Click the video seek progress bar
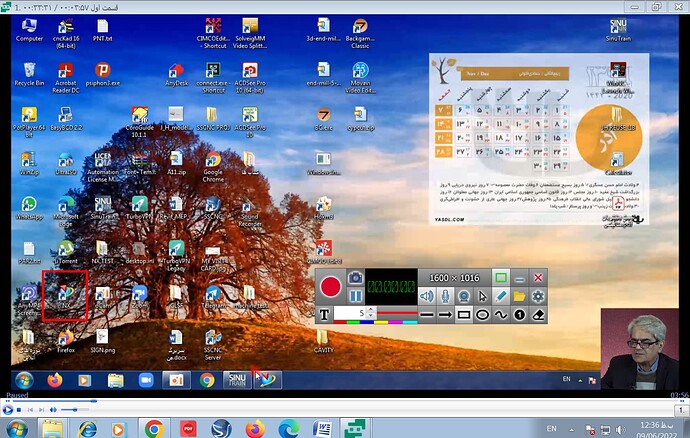The image size is (690, 438). pos(345,401)
